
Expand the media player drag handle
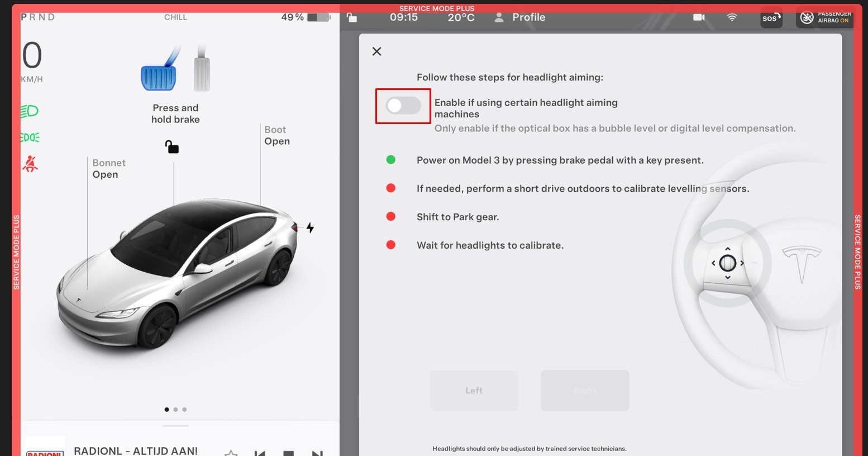click(175, 426)
